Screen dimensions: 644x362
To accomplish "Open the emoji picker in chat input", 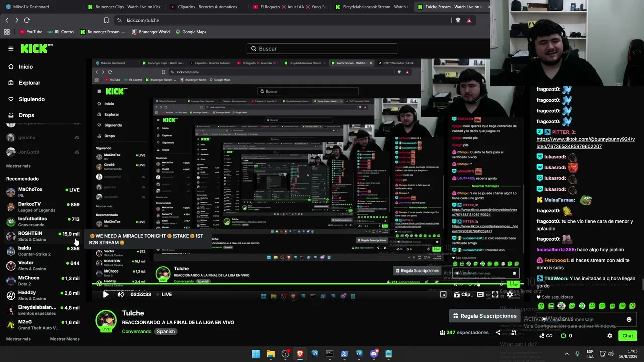I will [629, 319].
